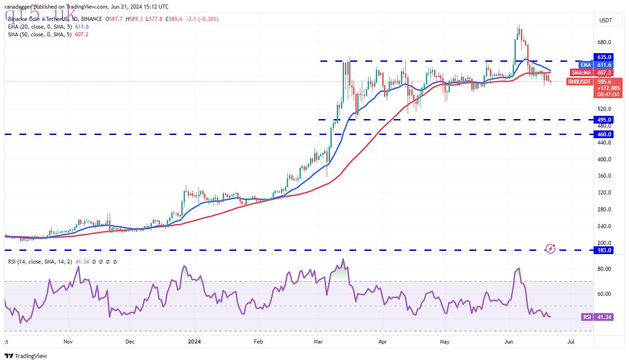This screenshot has height=364, width=629.
Task: Click the TradingView logo at bottom left
Action: tap(26, 356)
